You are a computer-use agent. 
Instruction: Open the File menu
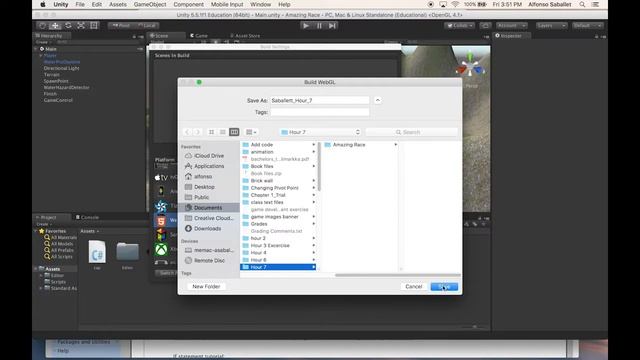click(x=80, y=4)
